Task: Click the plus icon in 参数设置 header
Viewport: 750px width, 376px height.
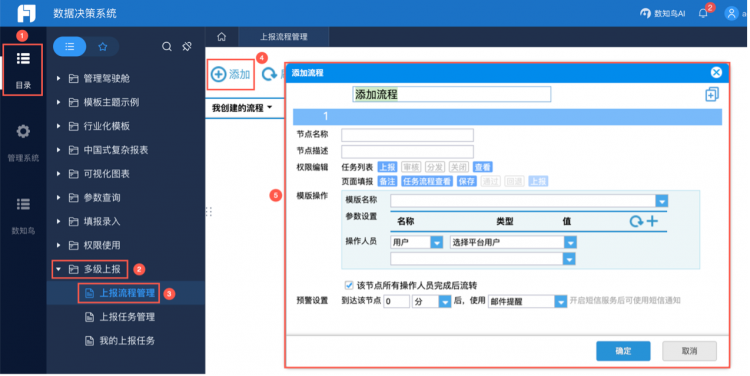Action: pyautogui.click(x=652, y=221)
